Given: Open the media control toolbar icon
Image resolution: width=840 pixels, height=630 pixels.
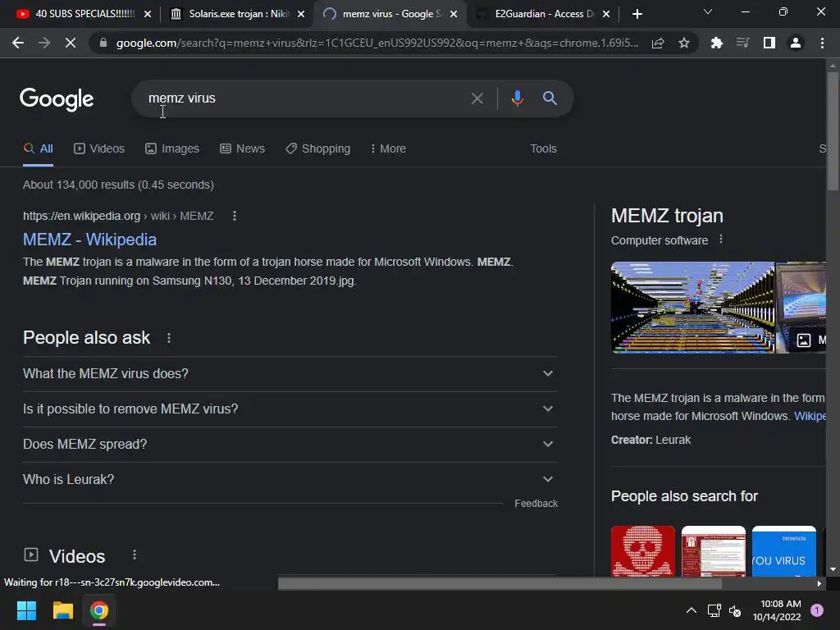Looking at the screenshot, I should pos(742,43).
